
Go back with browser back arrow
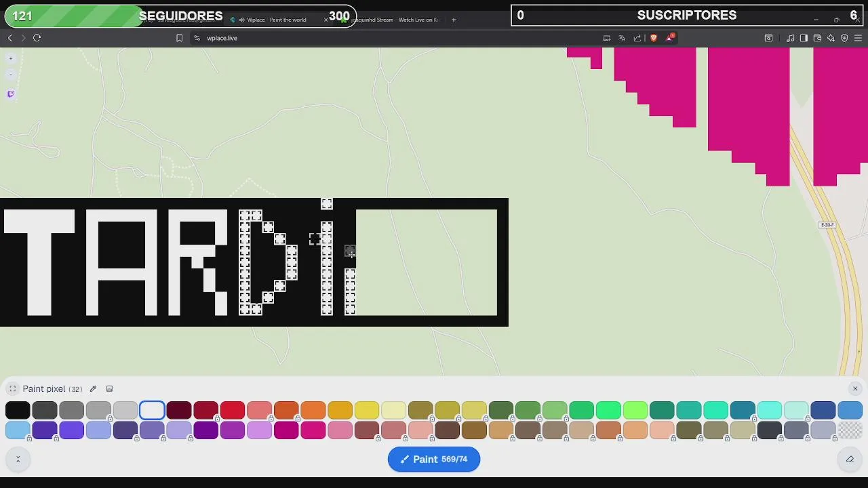click(x=9, y=38)
